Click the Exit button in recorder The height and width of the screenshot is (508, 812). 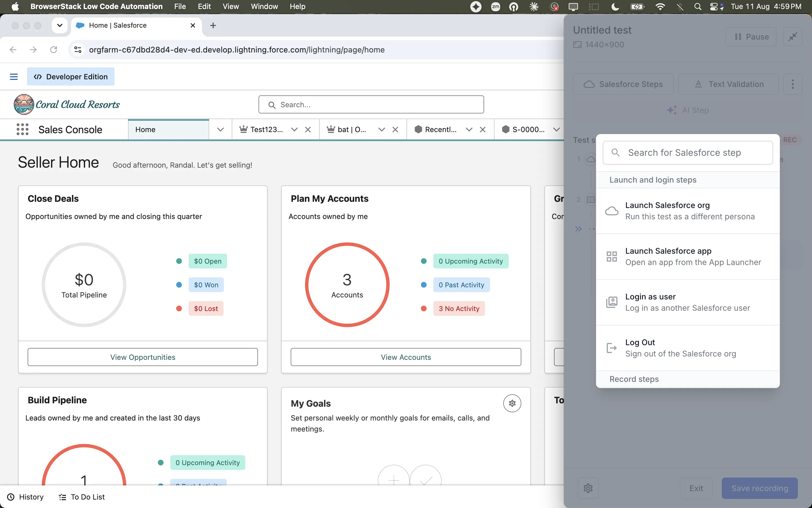pyautogui.click(x=696, y=488)
